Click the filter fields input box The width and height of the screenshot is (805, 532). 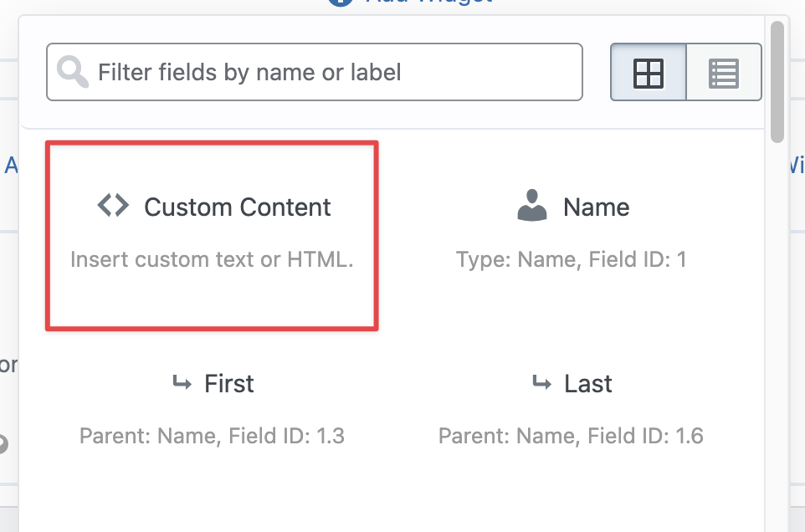[x=314, y=72]
